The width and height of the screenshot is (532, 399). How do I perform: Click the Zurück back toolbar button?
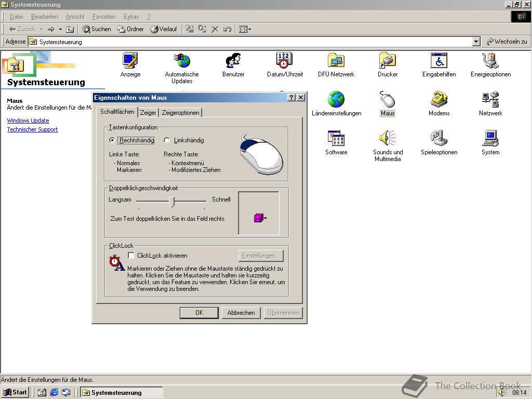tap(22, 29)
